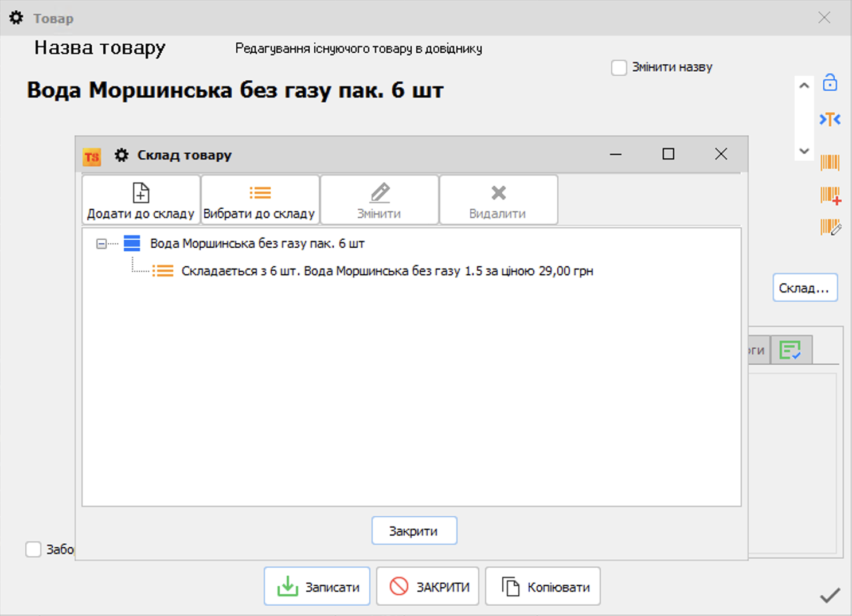Click the scroll down chevron arrow
Screen dimensions: 852x616
804,151
